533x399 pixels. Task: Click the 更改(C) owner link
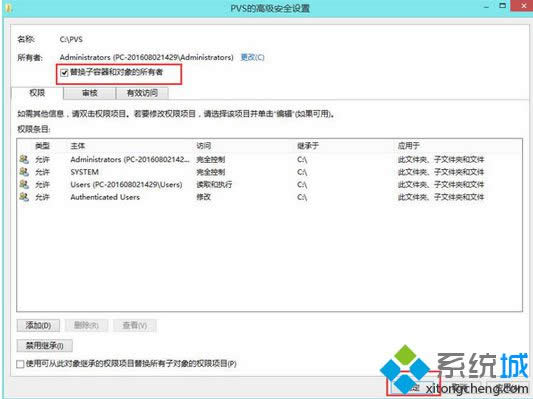(x=252, y=57)
